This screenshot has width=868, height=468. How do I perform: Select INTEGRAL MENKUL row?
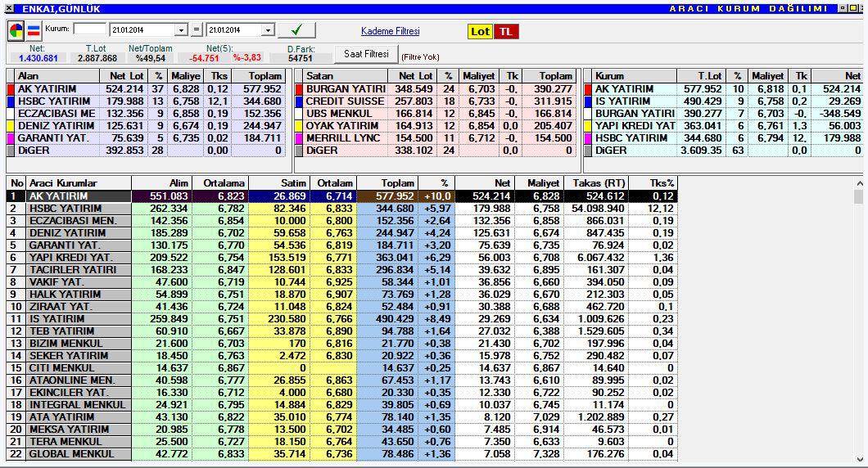point(342,405)
